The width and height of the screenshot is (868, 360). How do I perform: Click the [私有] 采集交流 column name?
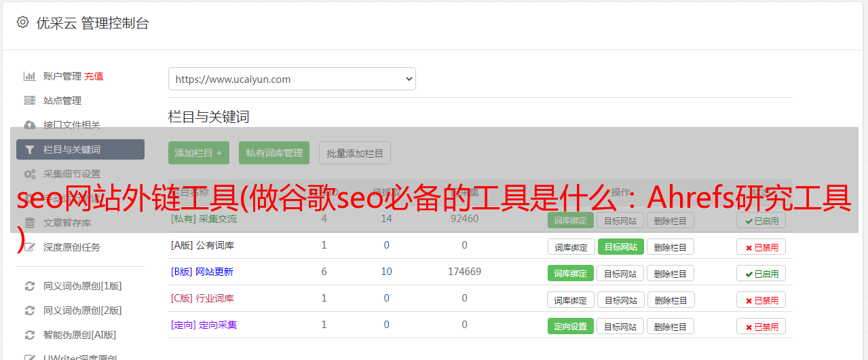[x=204, y=219]
